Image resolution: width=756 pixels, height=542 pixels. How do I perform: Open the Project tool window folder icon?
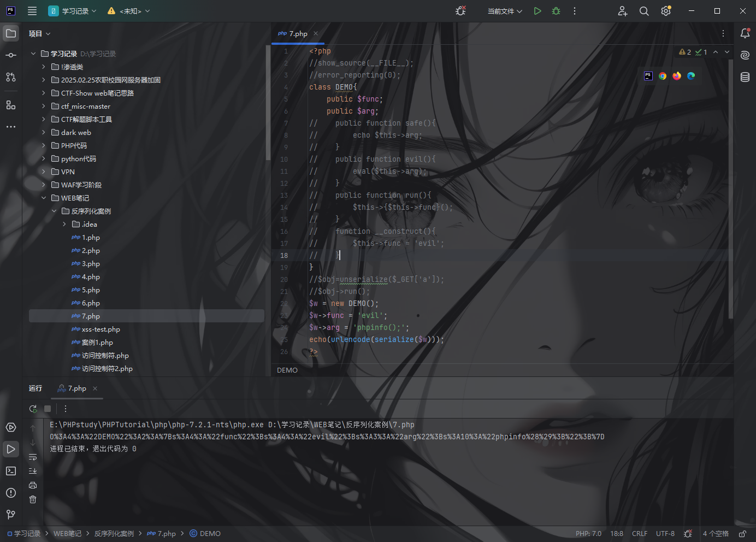11,33
